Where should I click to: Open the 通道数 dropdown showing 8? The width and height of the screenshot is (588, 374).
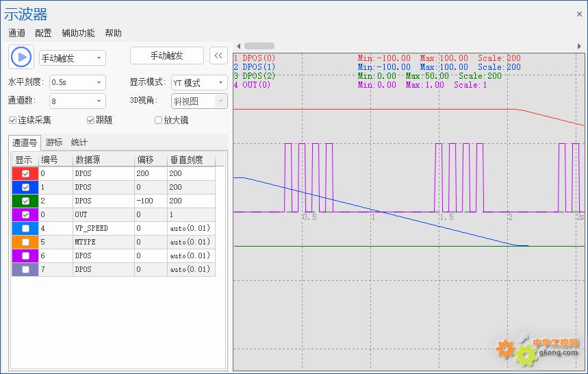[77, 101]
